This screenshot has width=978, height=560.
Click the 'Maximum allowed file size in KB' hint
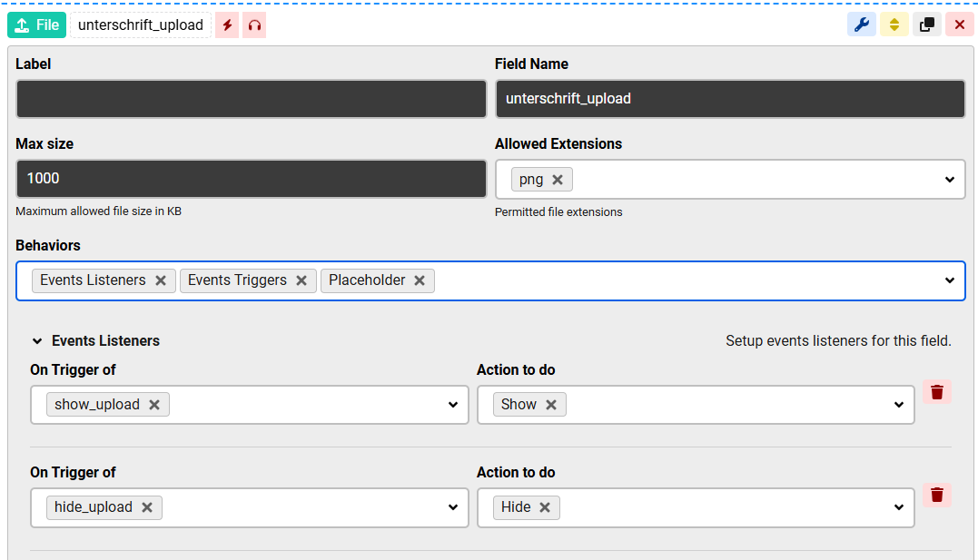[99, 211]
